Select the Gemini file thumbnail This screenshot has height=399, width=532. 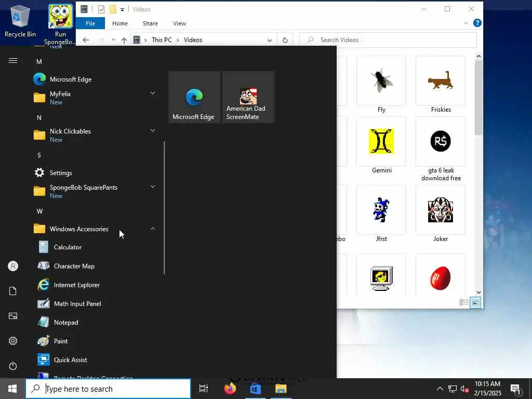(381, 145)
